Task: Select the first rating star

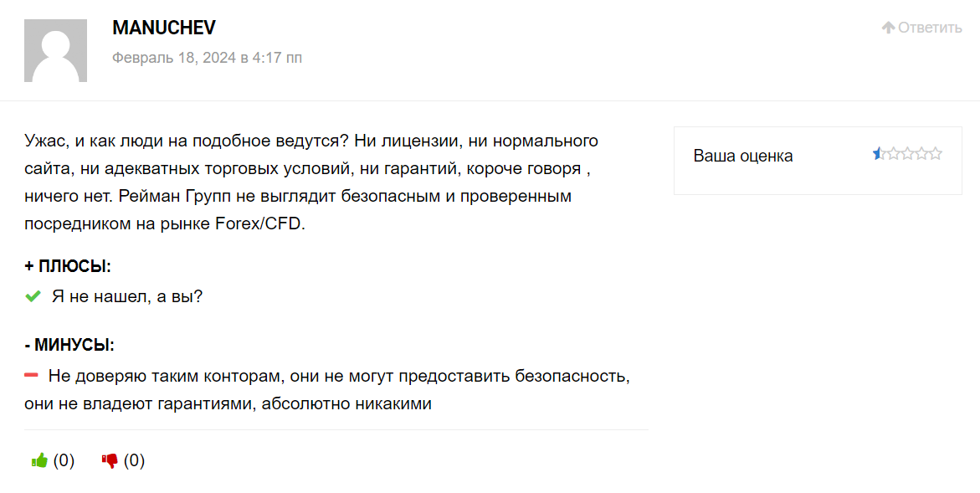Action: 879,153
